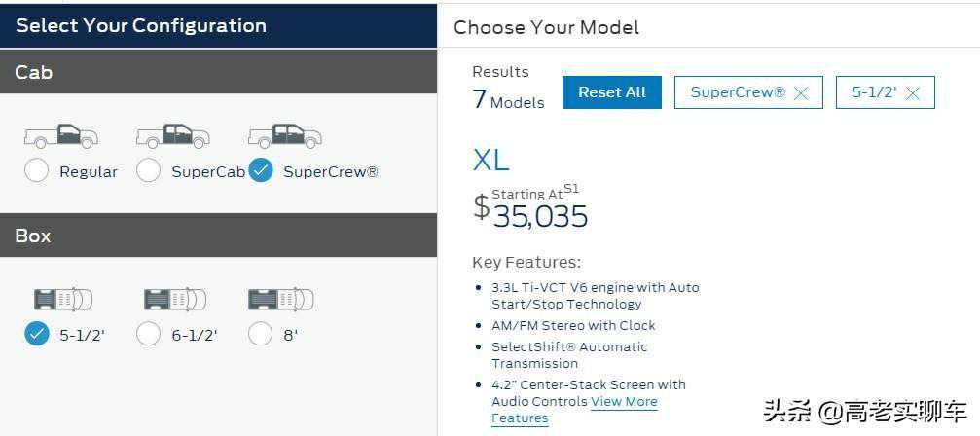The width and height of the screenshot is (980, 436).
Task: Click the Select Your Configuration header
Action: point(141,25)
